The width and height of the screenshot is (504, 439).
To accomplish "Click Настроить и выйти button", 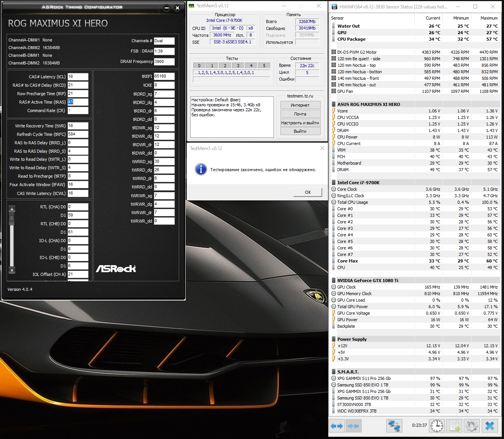I will (300, 123).
